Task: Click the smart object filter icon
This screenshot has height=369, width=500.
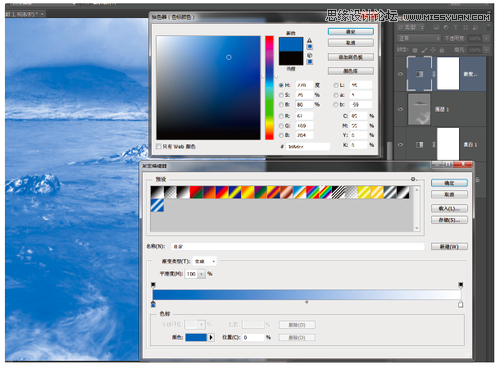Action: [x=475, y=27]
